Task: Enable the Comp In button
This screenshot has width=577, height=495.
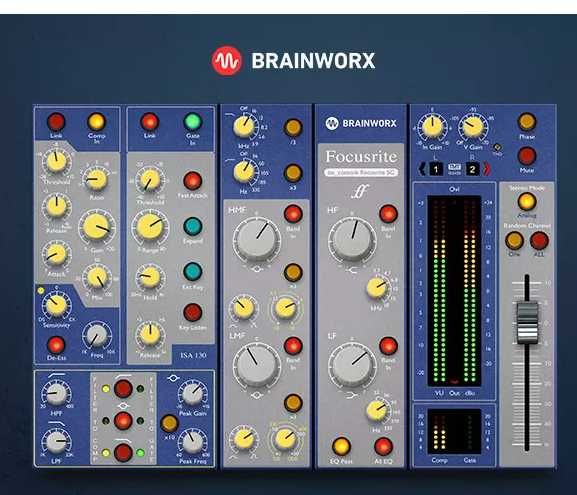Action: click(x=96, y=122)
